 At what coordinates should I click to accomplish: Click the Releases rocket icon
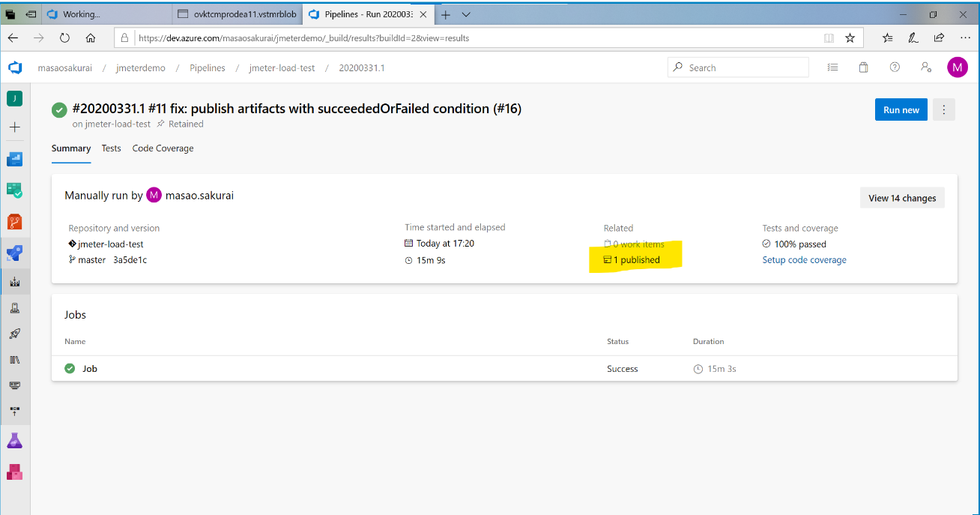point(15,334)
